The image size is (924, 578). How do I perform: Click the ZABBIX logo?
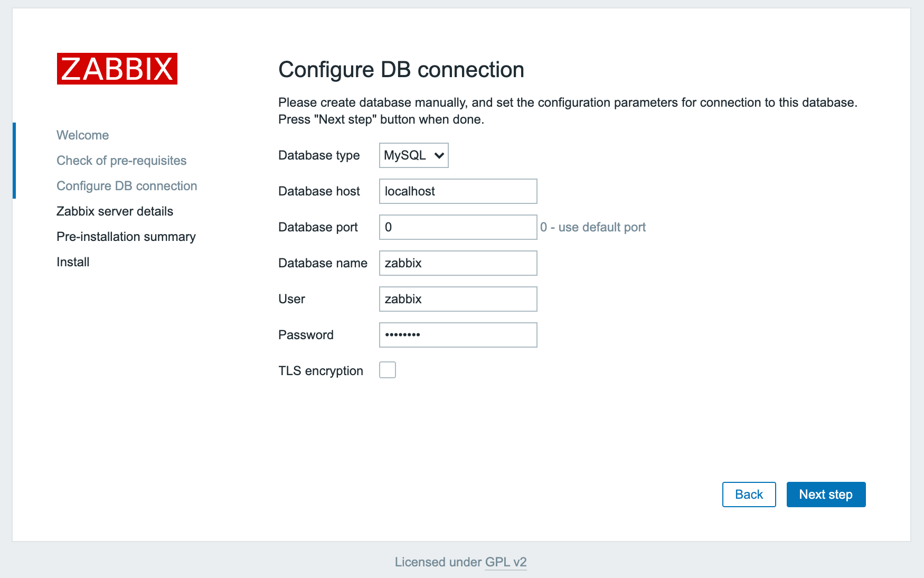tap(117, 69)
